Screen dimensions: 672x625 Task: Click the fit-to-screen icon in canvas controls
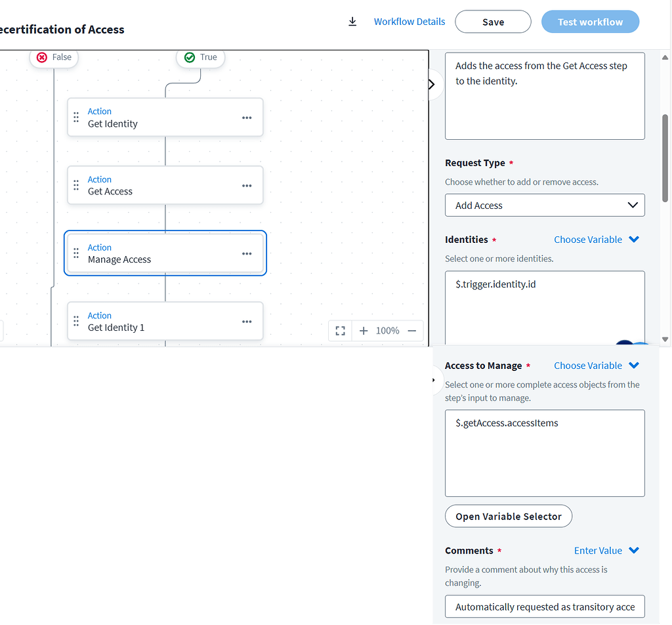click(x=340, y=331)
